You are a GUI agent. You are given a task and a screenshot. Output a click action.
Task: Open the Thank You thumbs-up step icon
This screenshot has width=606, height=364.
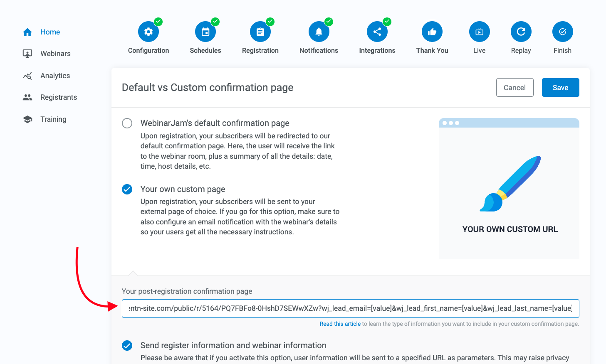432,32
